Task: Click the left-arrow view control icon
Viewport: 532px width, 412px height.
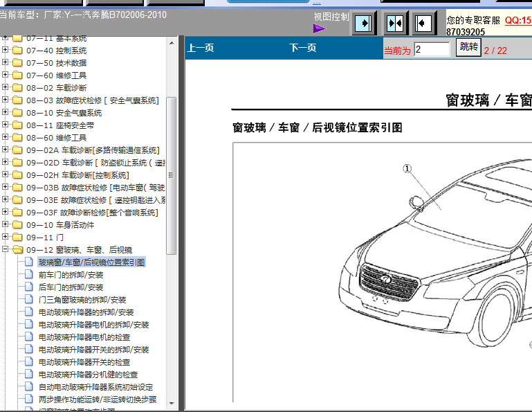Action: (x=423, y=24)
